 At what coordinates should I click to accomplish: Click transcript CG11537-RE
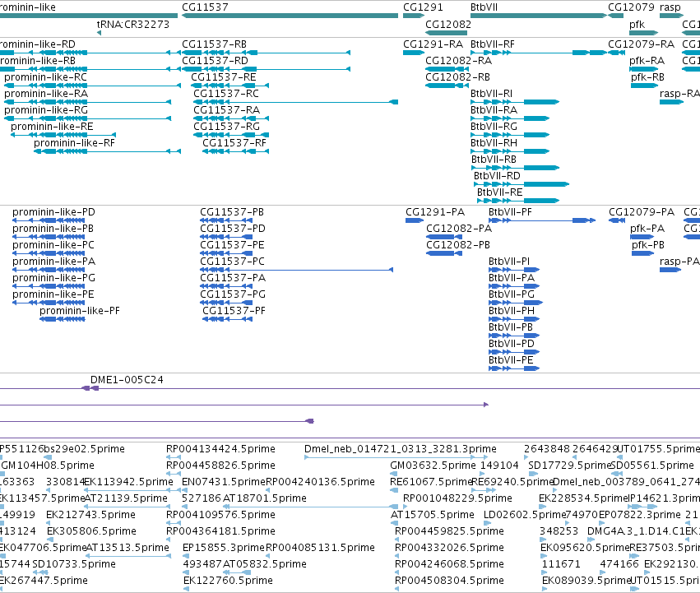[x=224, y=77]
